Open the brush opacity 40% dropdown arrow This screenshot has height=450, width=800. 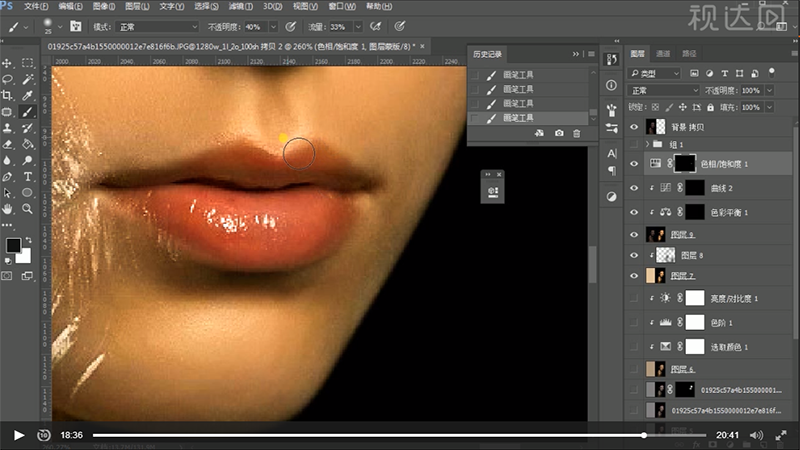point(273,27)
